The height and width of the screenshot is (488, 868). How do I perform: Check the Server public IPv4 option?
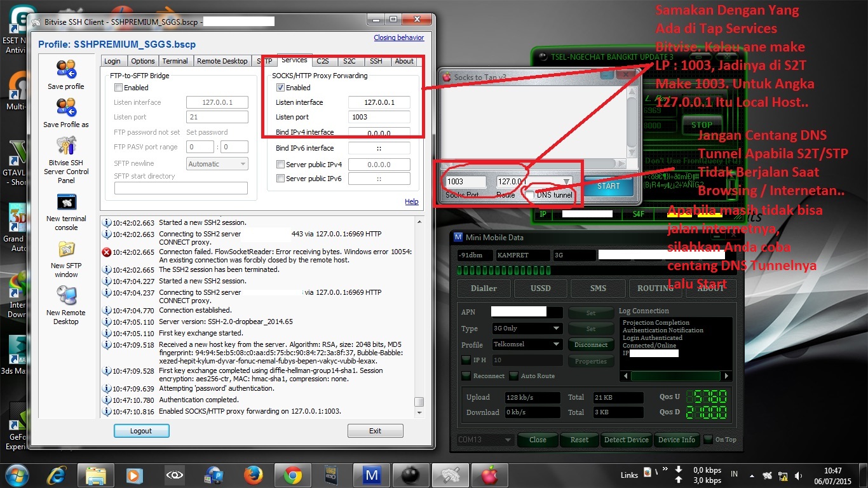coord(280,165)
